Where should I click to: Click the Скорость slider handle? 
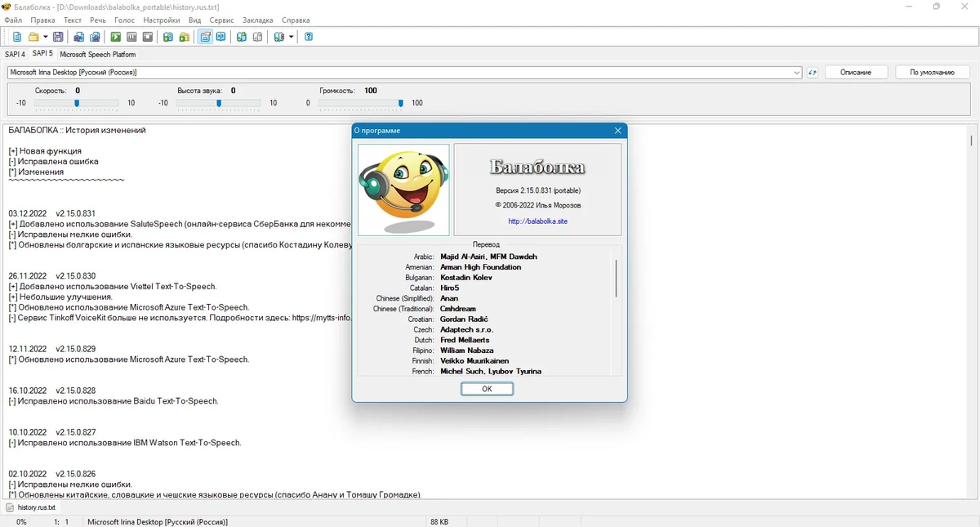coord(77,103)
